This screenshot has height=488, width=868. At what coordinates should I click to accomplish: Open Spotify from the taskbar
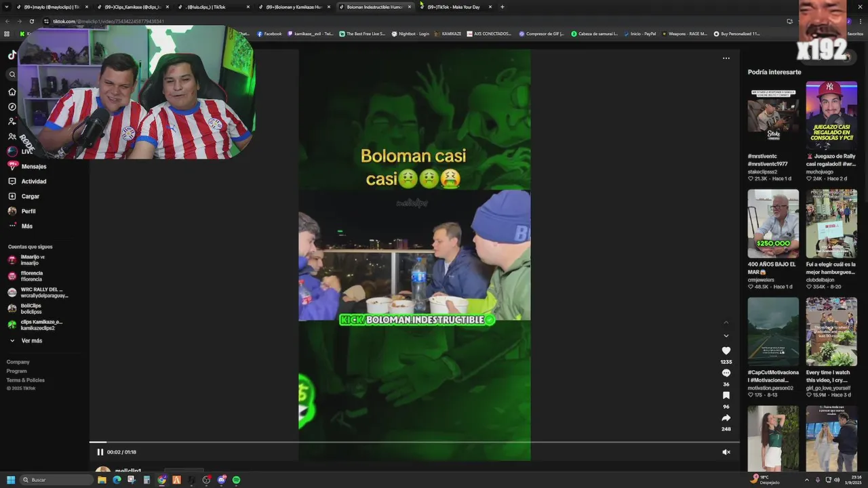(x=236, y=480)
